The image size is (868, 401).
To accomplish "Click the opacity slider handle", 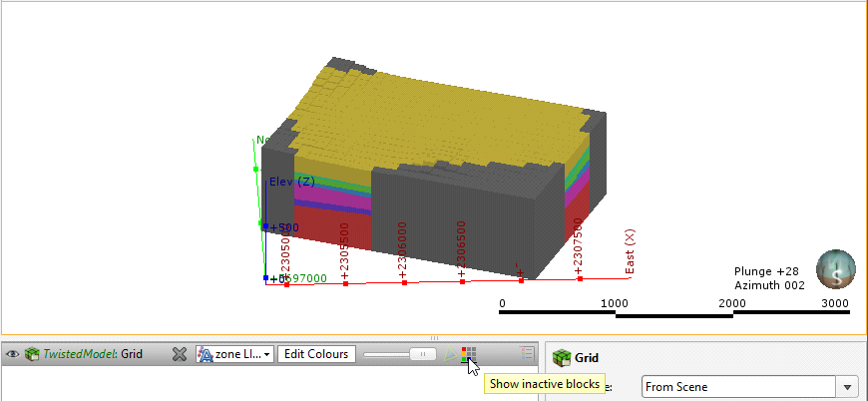I will point(424,354).
